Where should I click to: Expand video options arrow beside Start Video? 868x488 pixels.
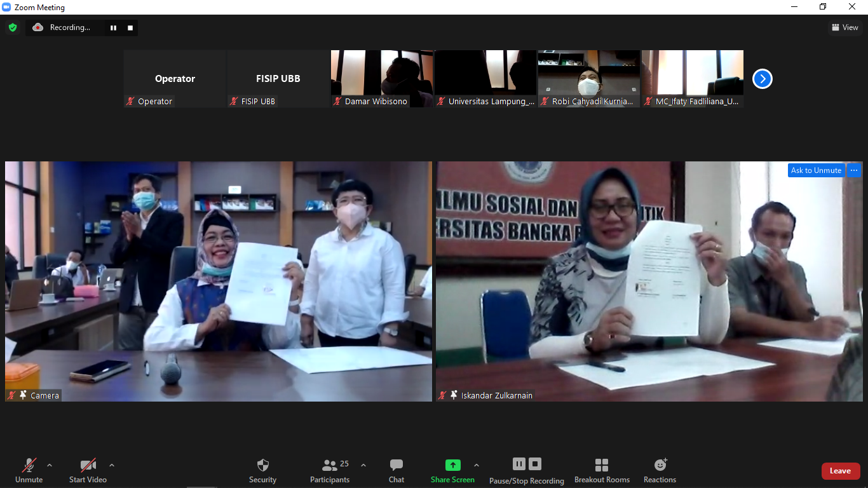coord(112,465)
